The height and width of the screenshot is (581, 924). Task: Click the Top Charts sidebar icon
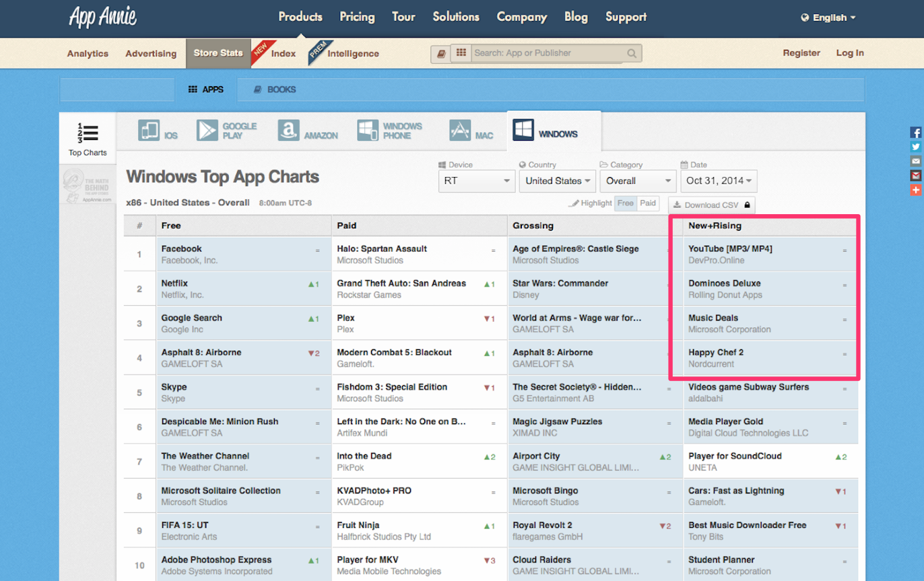pyautogui.click(x=88, y=139)
